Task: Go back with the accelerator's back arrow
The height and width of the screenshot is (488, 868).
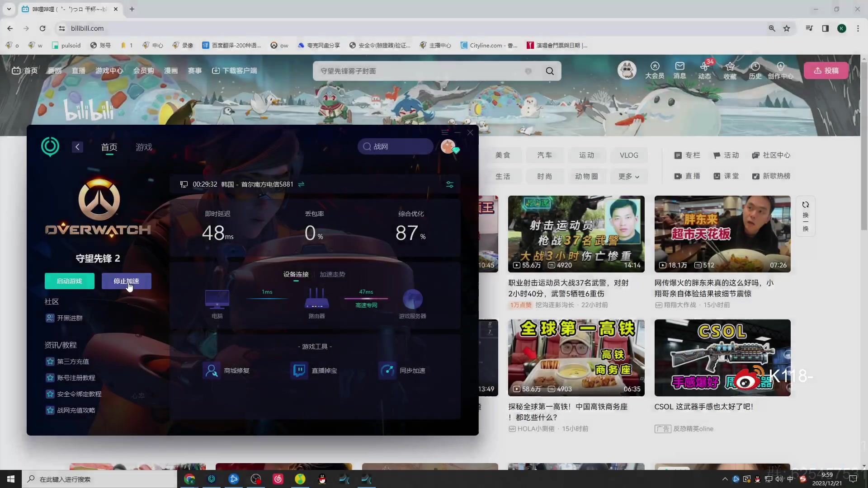Action: click(77, 147)
